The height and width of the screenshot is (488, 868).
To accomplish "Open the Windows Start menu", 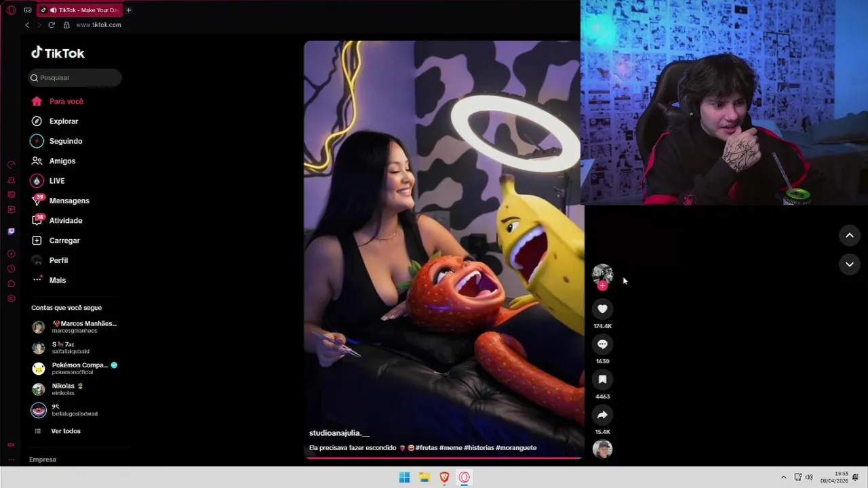I will (404, 478).
